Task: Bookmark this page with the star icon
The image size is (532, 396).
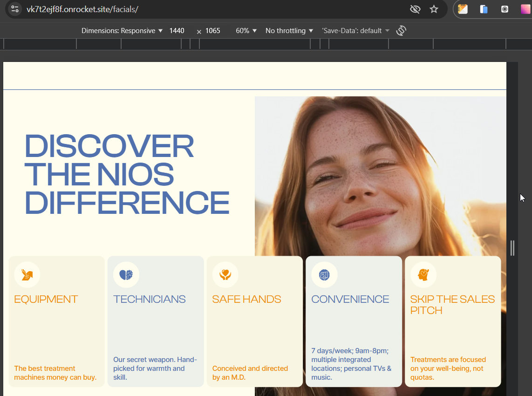Action: click(x=434, y=9)
